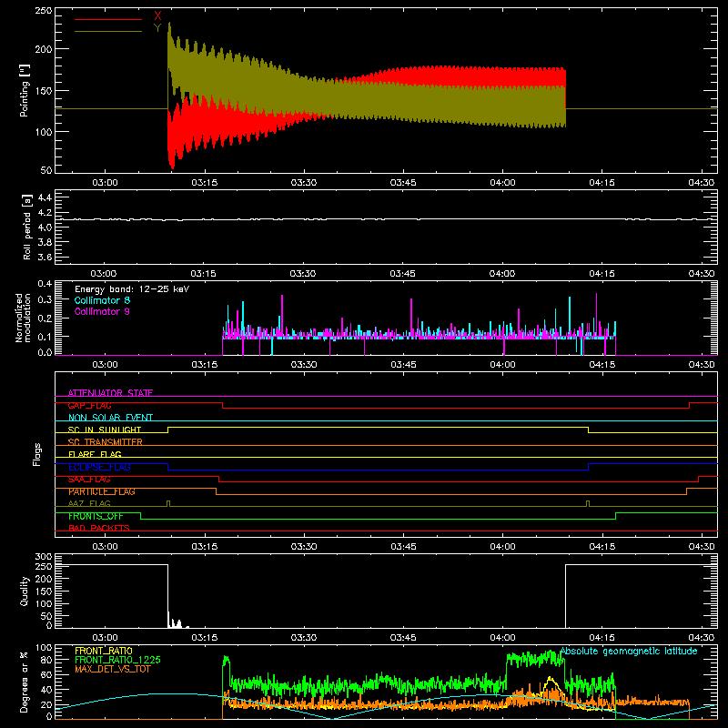Click the red X legend line sample
728x728 pixels.
coord(108,19)
